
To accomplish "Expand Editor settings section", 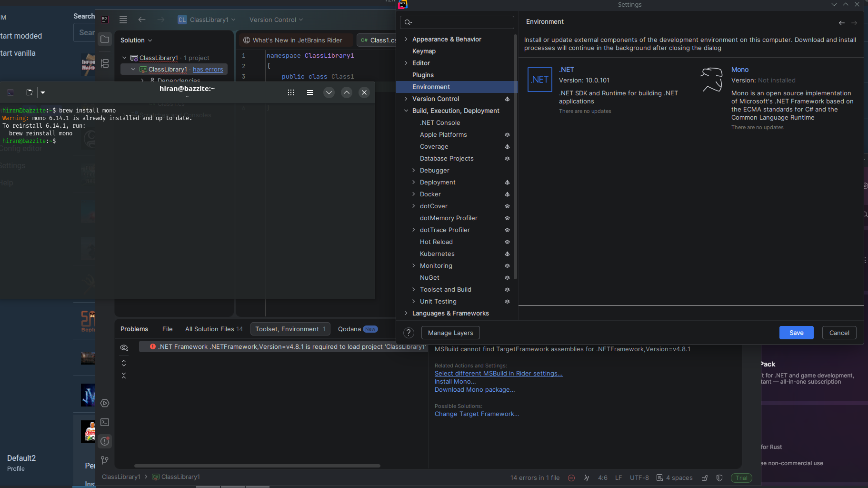I will [406, 63].
